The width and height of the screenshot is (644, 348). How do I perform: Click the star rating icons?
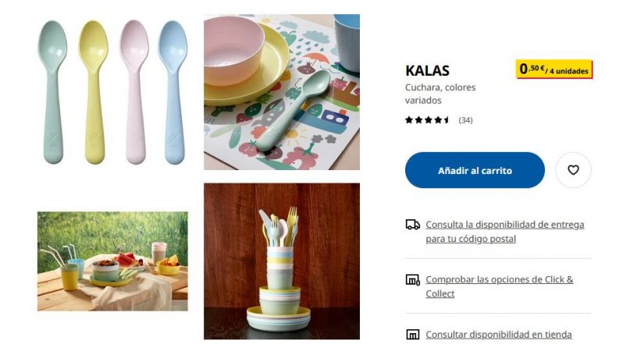tap(427, 120)
